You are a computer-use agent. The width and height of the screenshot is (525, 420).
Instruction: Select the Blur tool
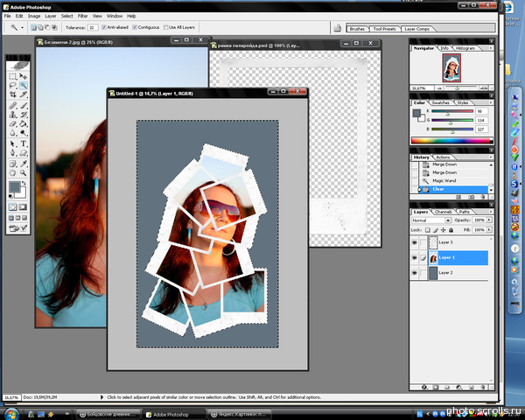[13, 133]
